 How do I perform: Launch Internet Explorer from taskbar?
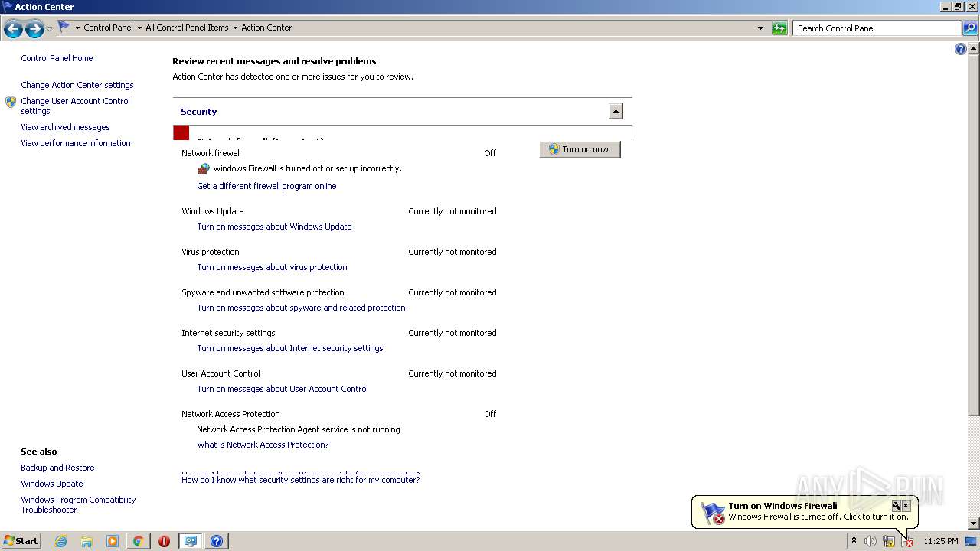(60, 541)
